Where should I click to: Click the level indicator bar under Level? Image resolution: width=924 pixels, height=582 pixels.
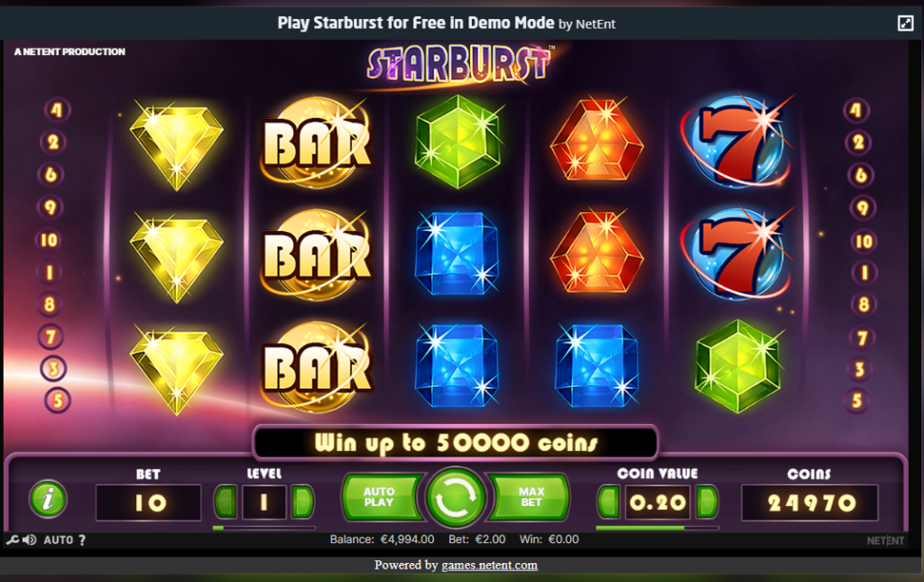point(264,528)
